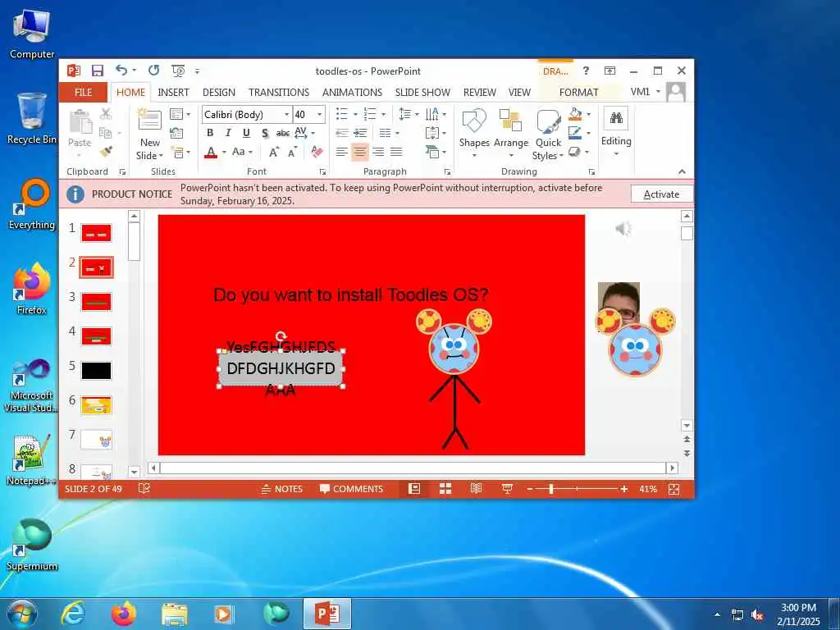Click the Save icon in quick access toolbar
Image resolution: width=840 pixels, height=630 pixels.
pyautogui.click(x=97, y=71)
